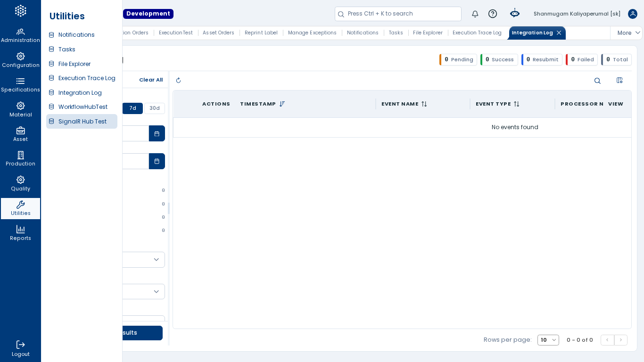Open the column chooser icon

click(619, 80)
